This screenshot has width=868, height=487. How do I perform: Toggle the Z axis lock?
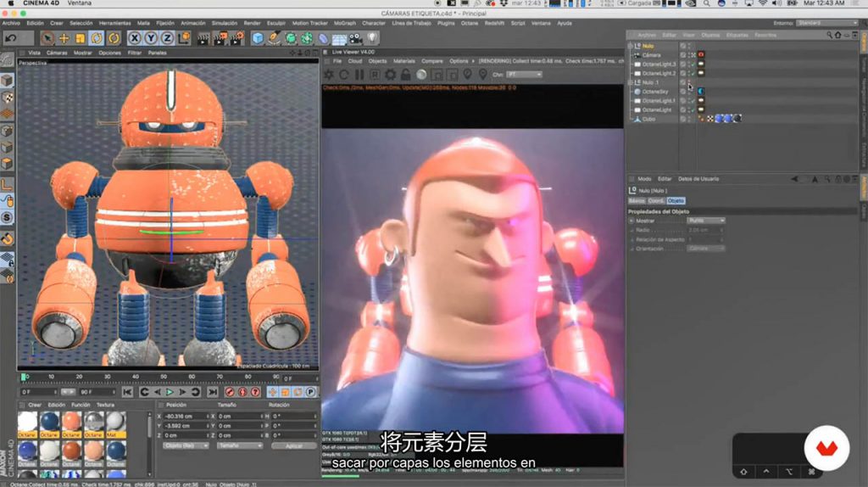tap(167, 38)
